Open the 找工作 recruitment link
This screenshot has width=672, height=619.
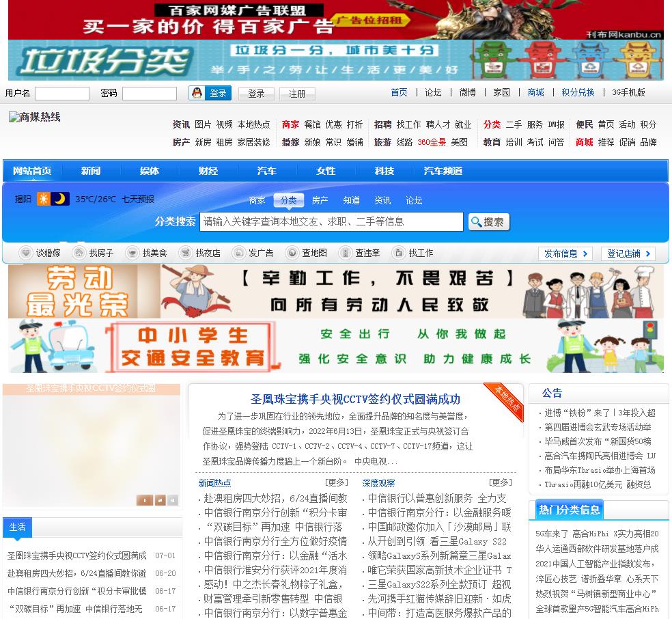click(409, 124)
